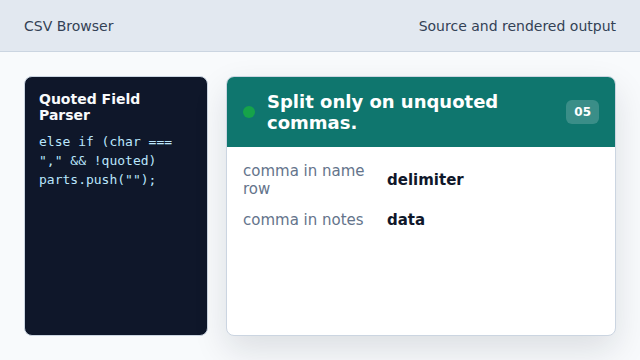Click the 'data' value
This screenshot has height=360, width=640.
point(406,220)
